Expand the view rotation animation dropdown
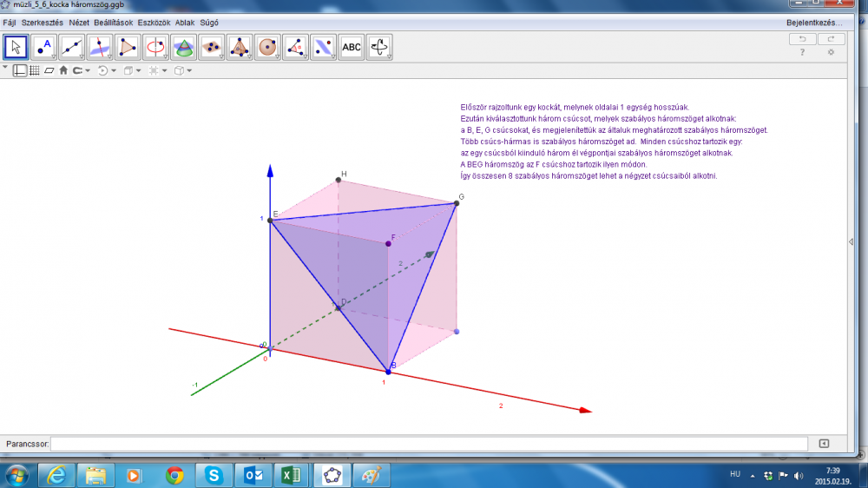 [108, 70]
